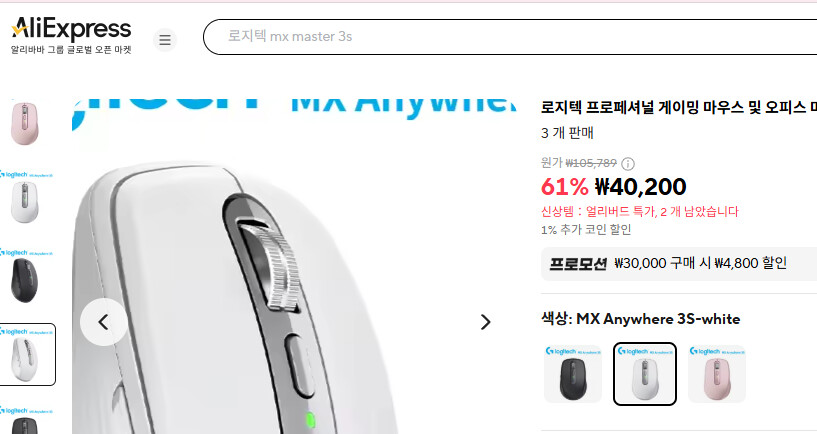View the white front-view mouse thumbnail
Screen dimensions: 817x434
(24, 197)
